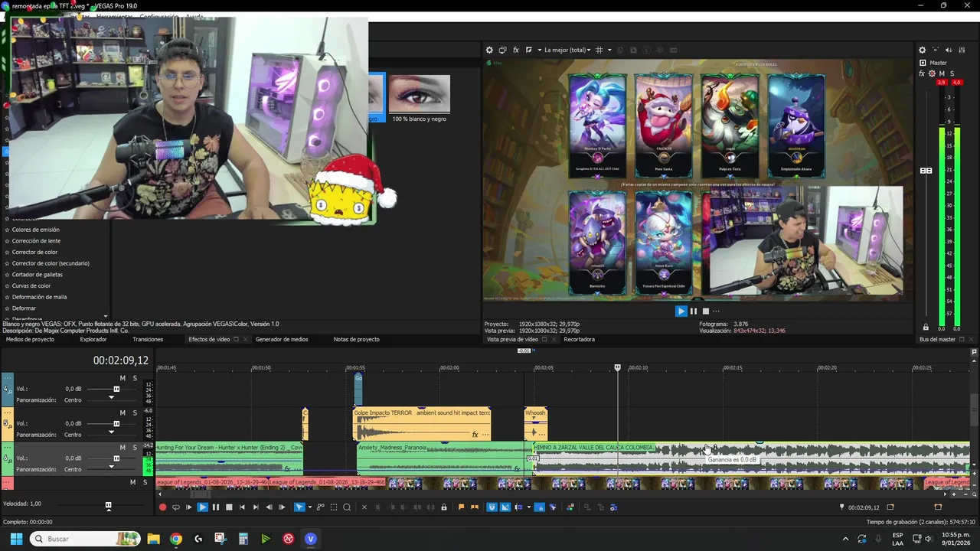Viewport: 980px width, 551px height.
Task: Mute audio track 6 with its M button
Action: pos(122,447)
